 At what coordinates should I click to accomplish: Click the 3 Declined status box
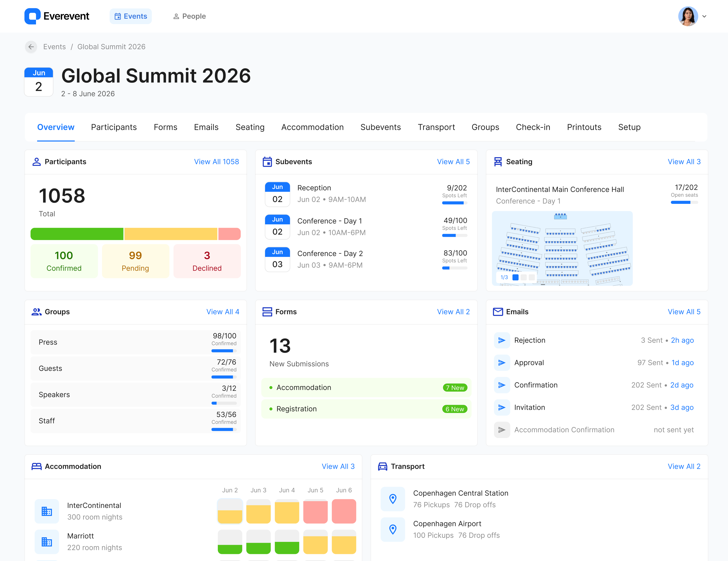coord(207,261)
